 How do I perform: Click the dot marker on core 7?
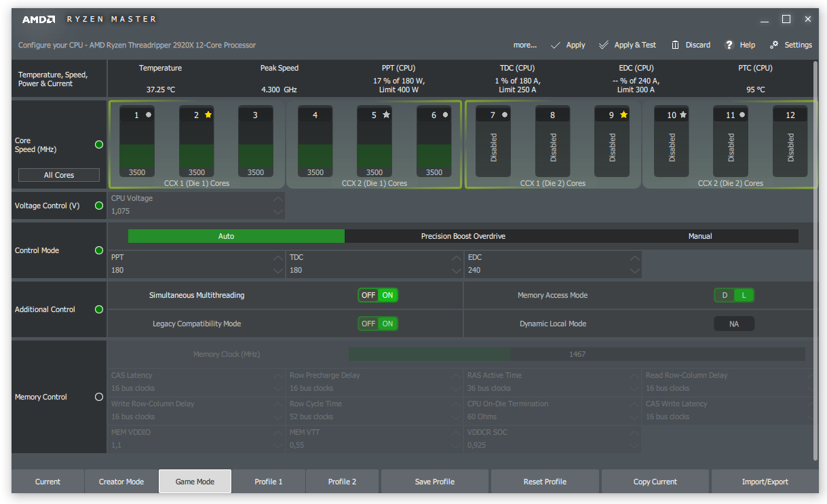click(505, 115)
